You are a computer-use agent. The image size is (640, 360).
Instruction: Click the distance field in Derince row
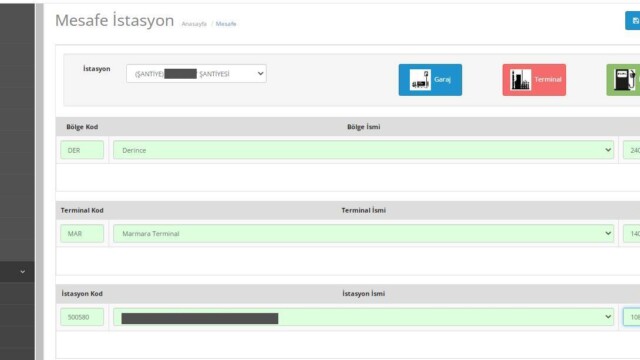[x=631, y=150]
